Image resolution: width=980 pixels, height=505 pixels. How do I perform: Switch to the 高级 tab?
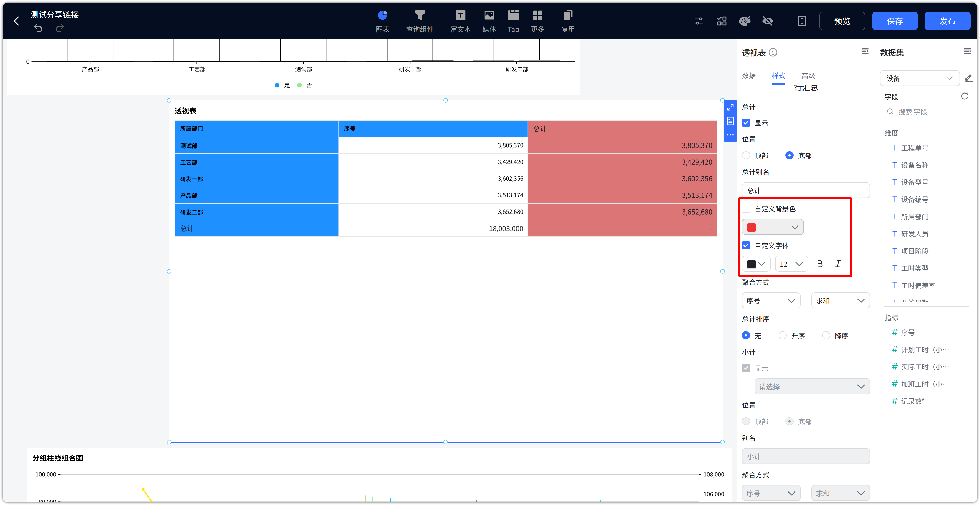(808, 76)
